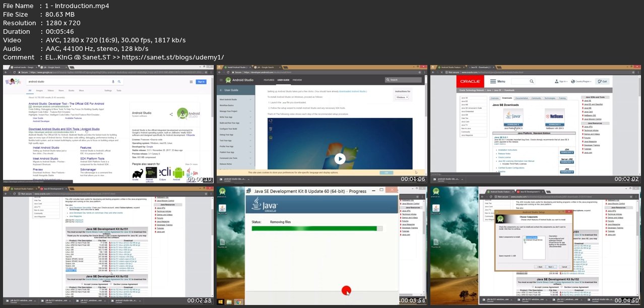Open the android-studio-ide download item at 00:01:06
644x308 pixels.
click(x=234, y=178)
